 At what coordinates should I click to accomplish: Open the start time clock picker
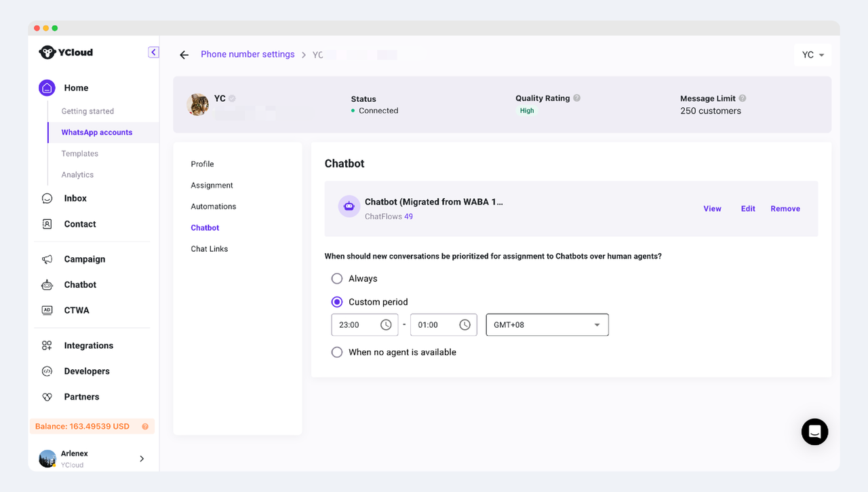386,325
